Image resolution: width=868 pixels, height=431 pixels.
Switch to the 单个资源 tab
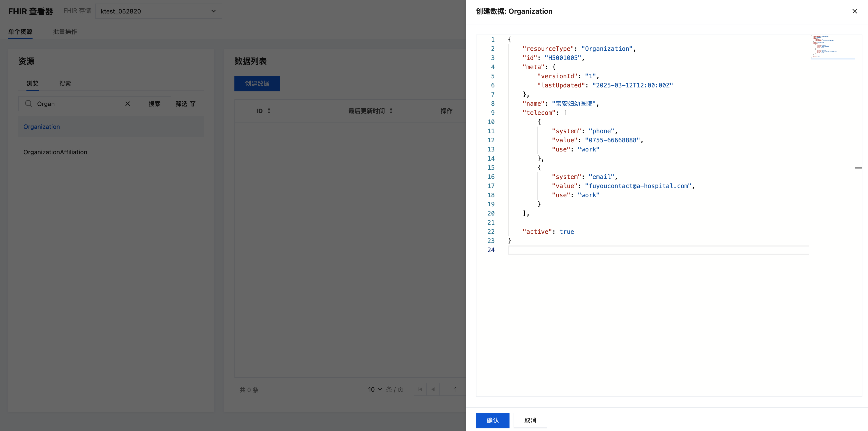(x=20, y=32)
